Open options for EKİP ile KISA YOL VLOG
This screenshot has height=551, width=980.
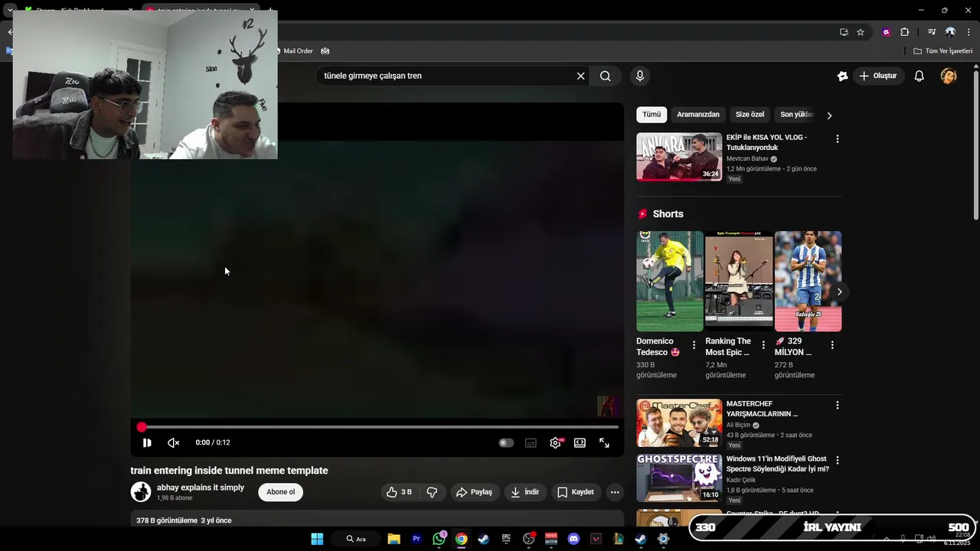pyautogui.click(x=837, y=139)
